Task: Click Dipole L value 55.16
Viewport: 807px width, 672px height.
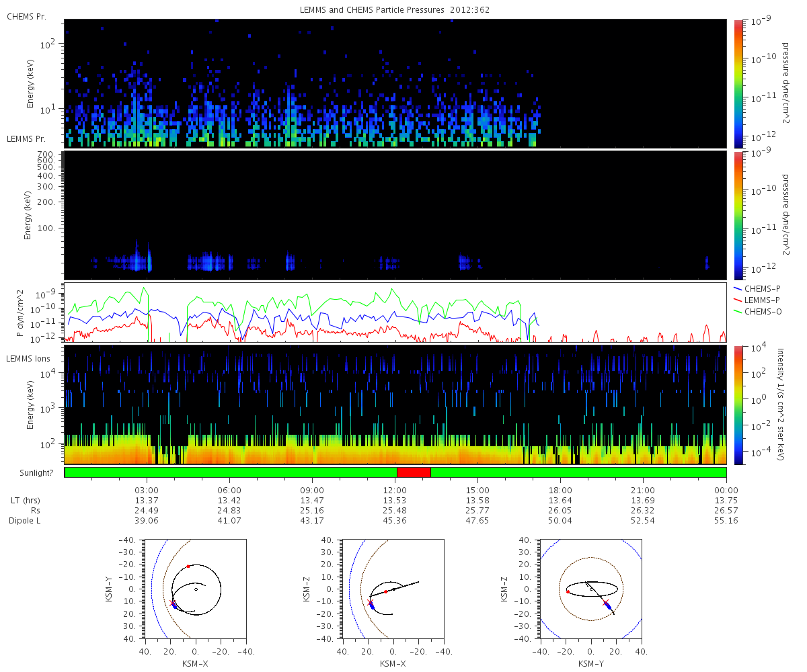Action: pos(726,521)
